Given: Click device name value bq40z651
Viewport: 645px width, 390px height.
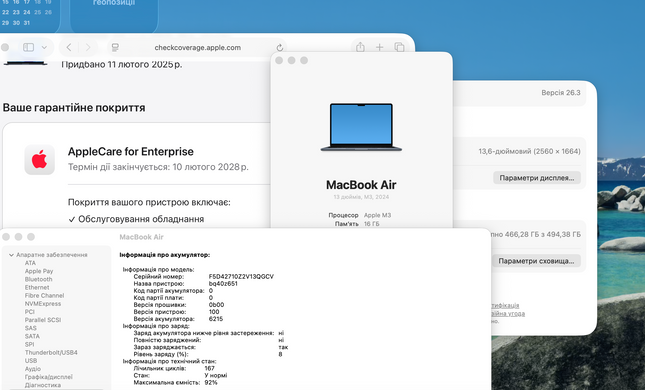Looking at the screenshot, I should tap(223, 283).
